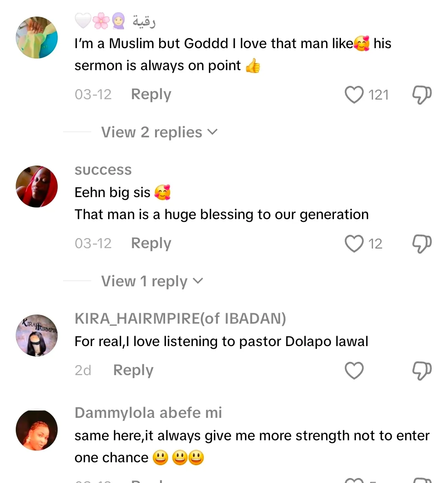Open success's red hijab profile avatar

coord(37,186)
